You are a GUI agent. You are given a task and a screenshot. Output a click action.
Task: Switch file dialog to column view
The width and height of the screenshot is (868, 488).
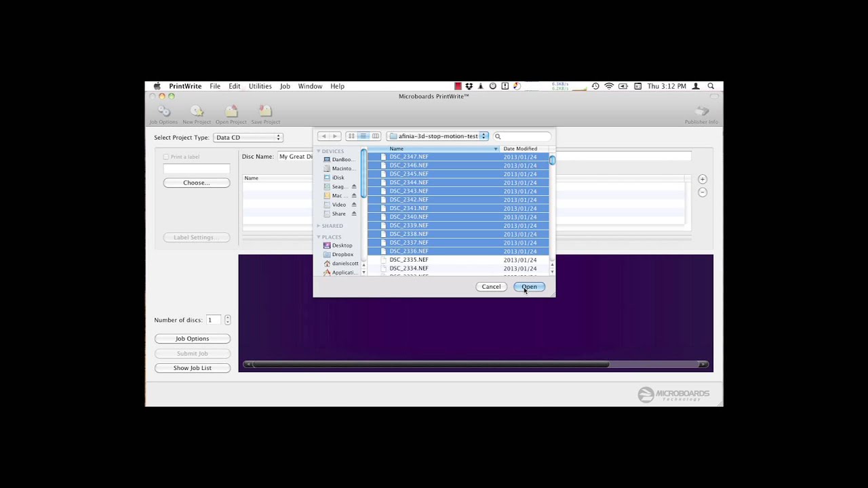pos(375,136)
